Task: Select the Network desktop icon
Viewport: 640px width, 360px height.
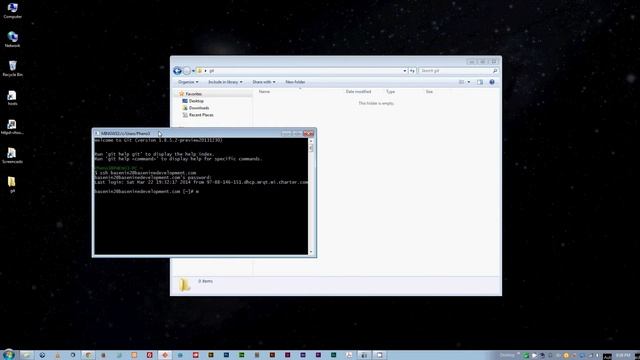Action: pyautogui.click(x=12, y=40)
